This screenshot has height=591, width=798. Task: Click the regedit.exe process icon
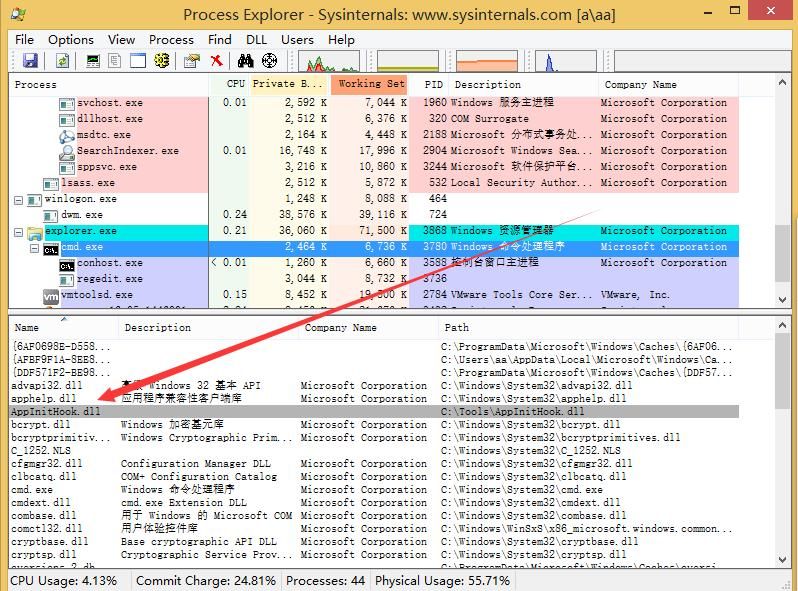click(67, 280)
